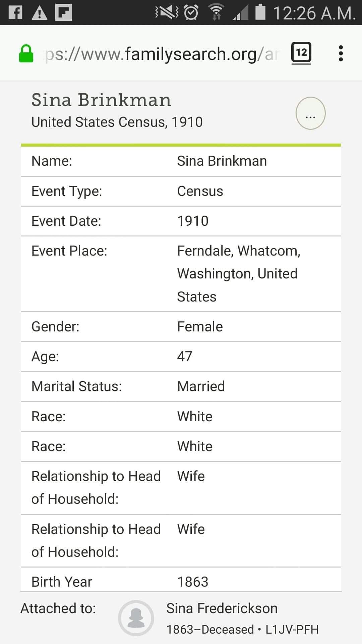Tap the Flipboard notification icon

click(x=64, y=13)
